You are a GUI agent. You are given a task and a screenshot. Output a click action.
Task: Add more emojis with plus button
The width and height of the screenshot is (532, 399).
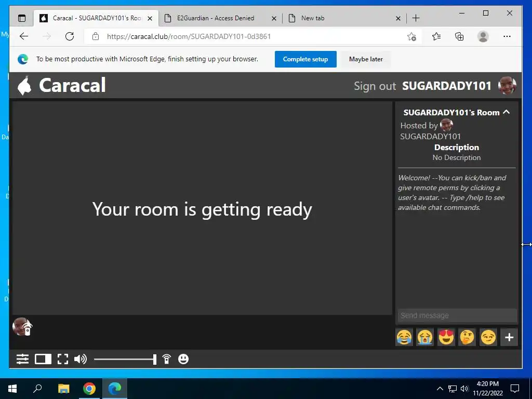point(509,337)
